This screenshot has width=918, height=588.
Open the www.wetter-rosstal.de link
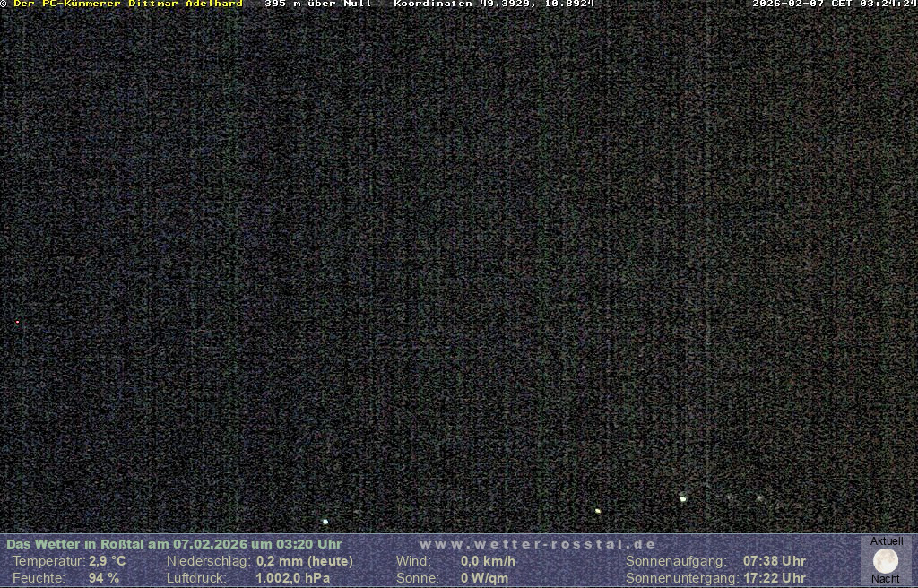click(538, 544)
